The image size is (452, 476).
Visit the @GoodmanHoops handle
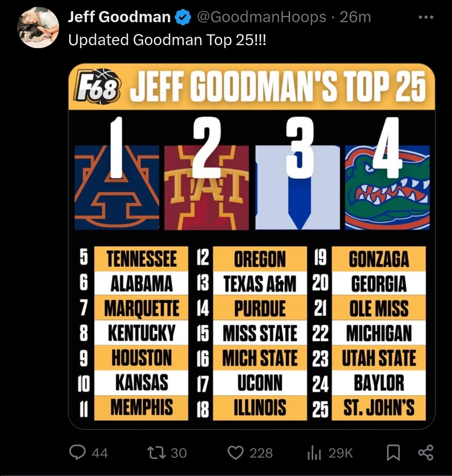pos(262,17)
